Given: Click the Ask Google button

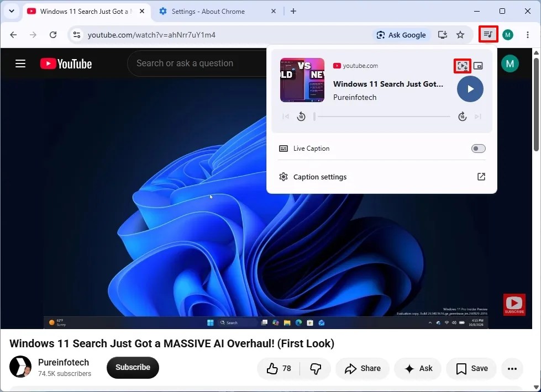Looking at the screenshot, I should coord(401,35).
